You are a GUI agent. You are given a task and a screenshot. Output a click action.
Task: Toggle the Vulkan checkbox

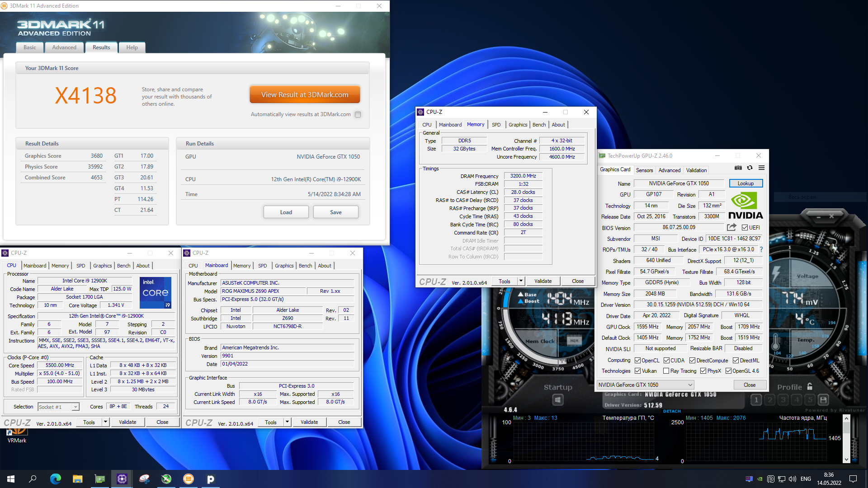click(637, 371)
